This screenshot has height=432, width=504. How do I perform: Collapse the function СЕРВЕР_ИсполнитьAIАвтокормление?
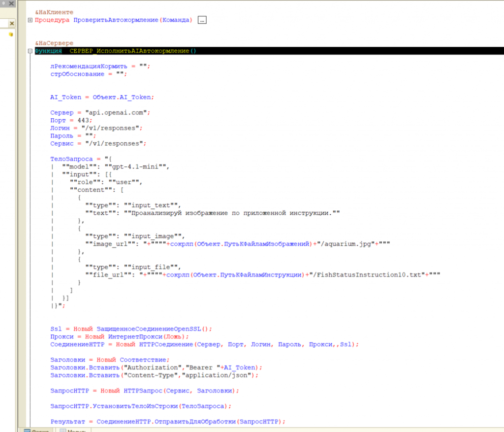click(30, 51)
